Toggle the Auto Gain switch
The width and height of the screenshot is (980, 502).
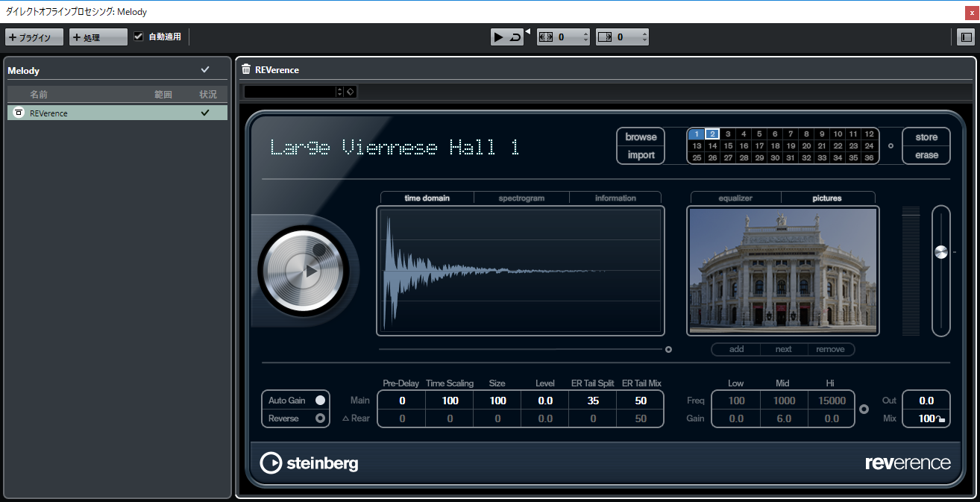320,401
